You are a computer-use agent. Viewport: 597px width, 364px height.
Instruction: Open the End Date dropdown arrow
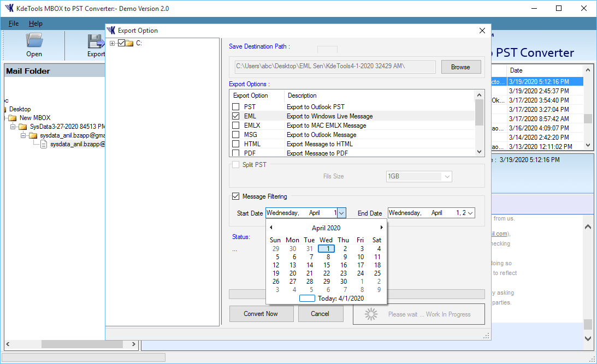click(471, 213)
